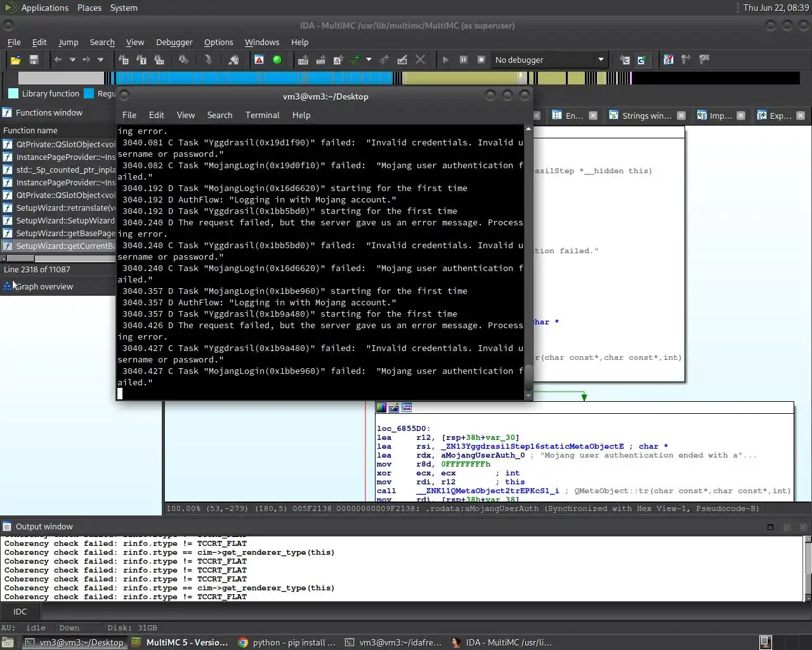Click first color icon in loc_6855D0 node header
Screen dimensions: 812x650
point(381,408)
